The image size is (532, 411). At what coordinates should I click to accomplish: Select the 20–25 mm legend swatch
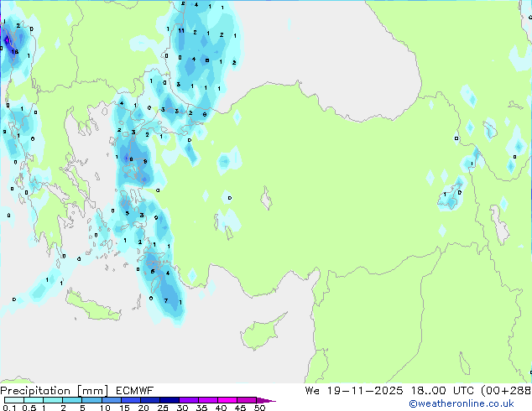(150, 400)
